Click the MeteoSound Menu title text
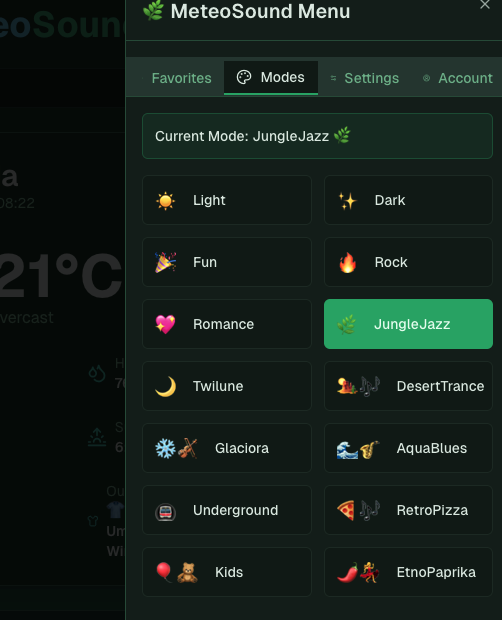 260,11
